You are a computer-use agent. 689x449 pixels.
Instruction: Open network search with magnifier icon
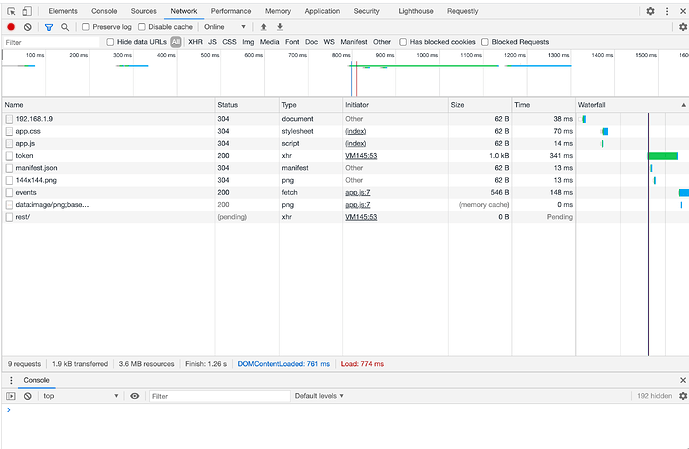point(65,27)
